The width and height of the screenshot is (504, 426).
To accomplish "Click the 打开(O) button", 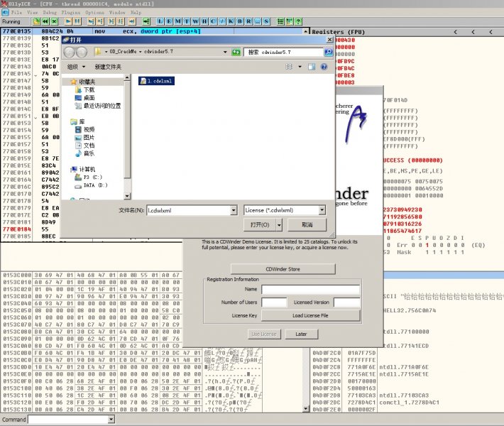I will [260, 225].
